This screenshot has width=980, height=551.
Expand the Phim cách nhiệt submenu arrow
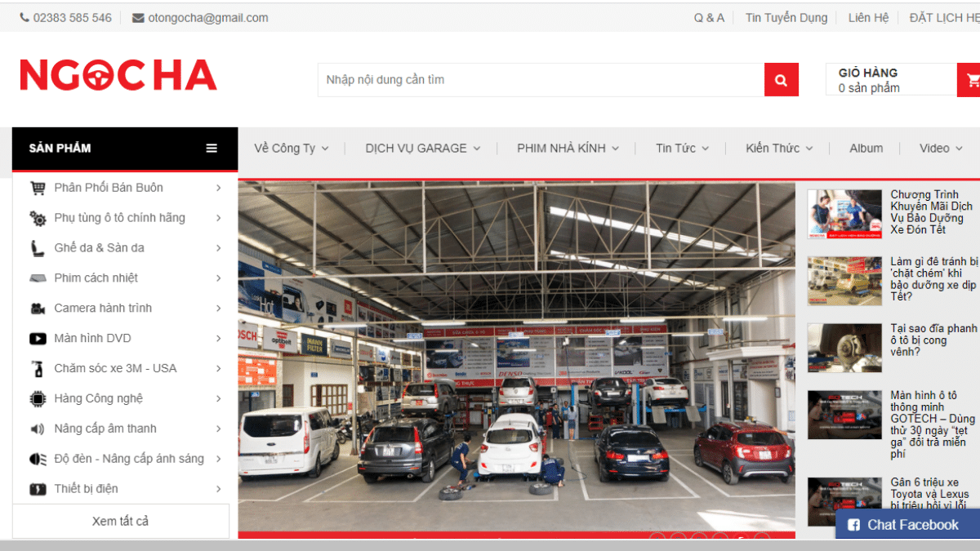tap(219, 278)
